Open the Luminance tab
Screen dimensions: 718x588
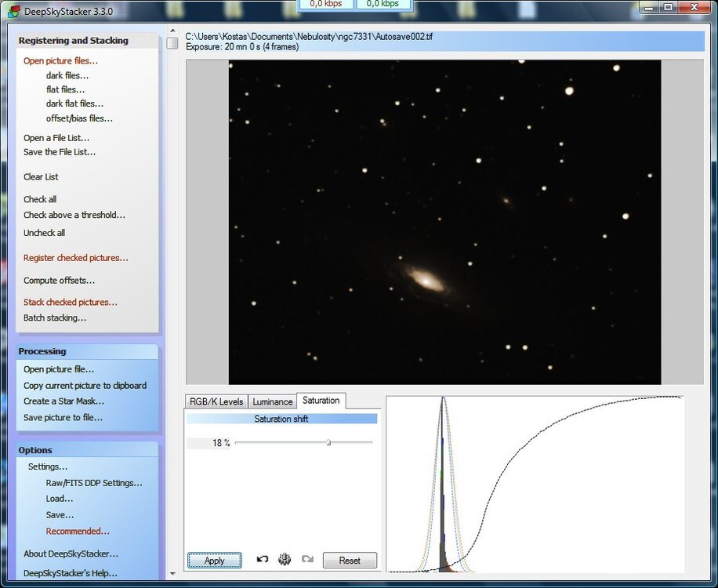pos(272,401)
